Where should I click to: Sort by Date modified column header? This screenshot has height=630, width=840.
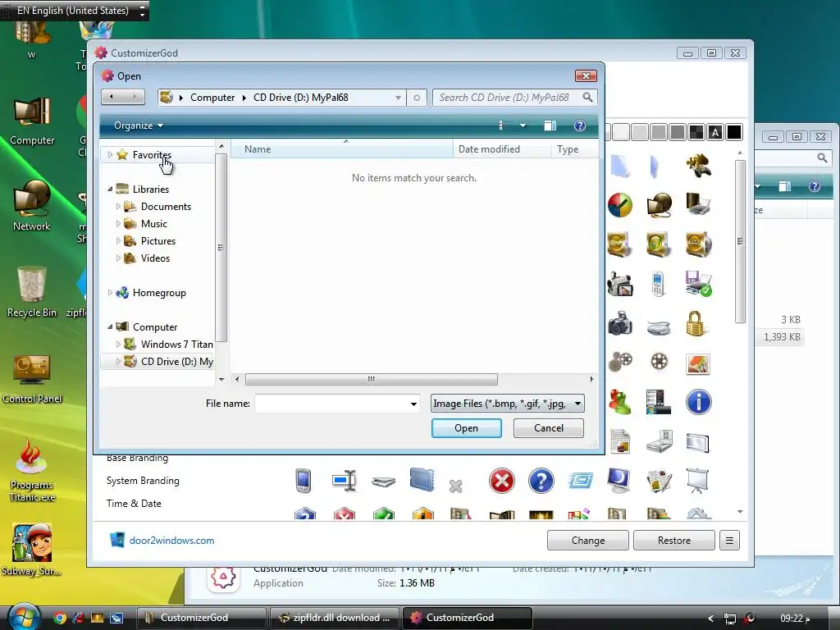[502, 149]
